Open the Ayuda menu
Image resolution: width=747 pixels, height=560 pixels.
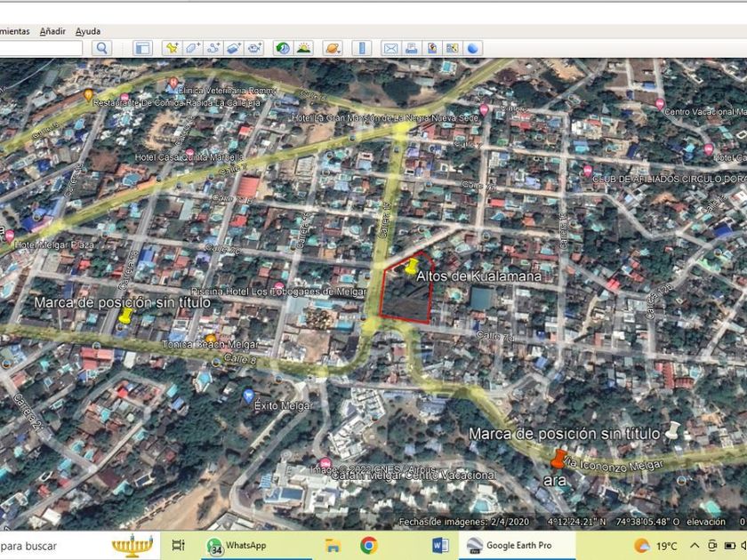87,31
